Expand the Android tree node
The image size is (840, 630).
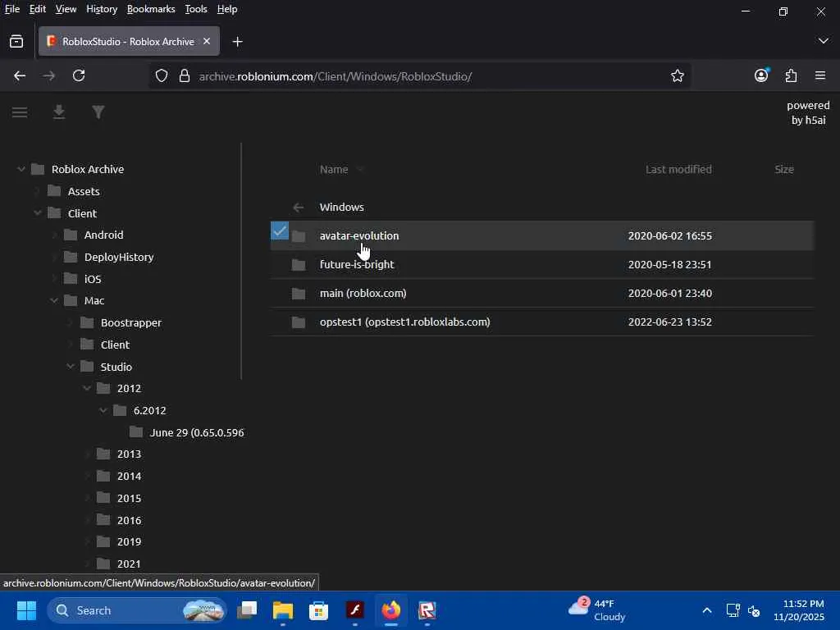click(x=53, y=235)
